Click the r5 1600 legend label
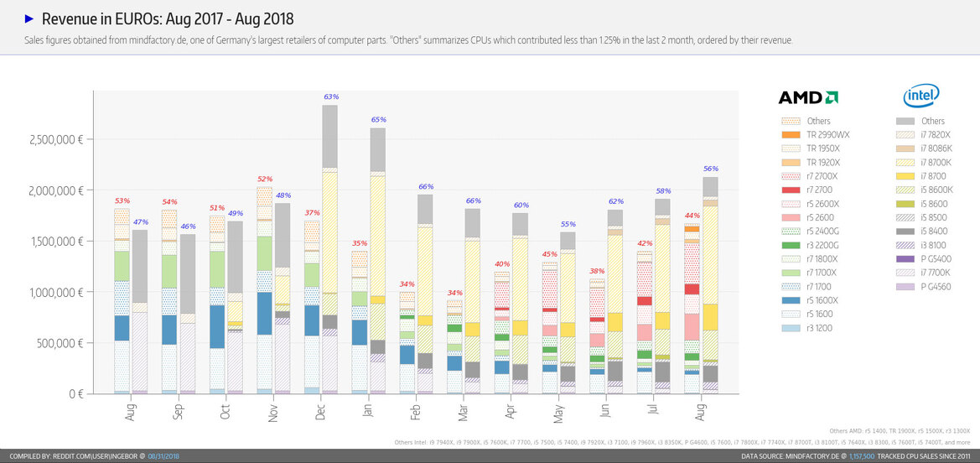The height and width of the screenshot is (463, 980). click(x=822, y=314)
